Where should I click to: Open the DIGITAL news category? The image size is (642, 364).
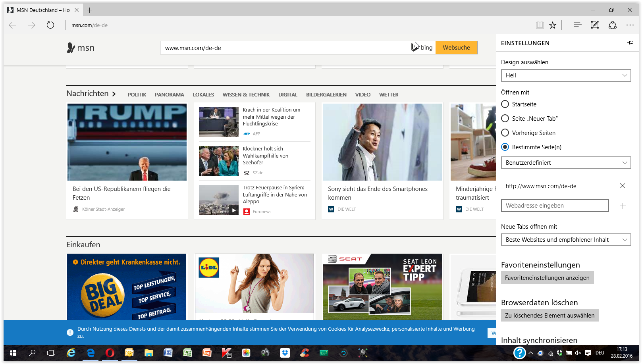(288, 95)
